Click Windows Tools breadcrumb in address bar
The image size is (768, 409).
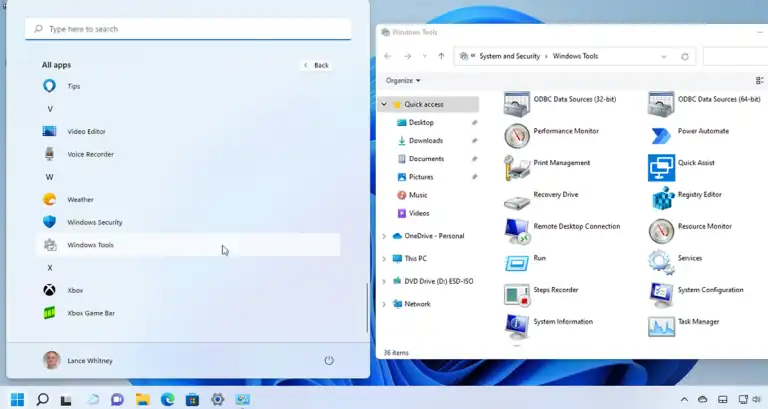pyautogui.click(x=575, y=56)
